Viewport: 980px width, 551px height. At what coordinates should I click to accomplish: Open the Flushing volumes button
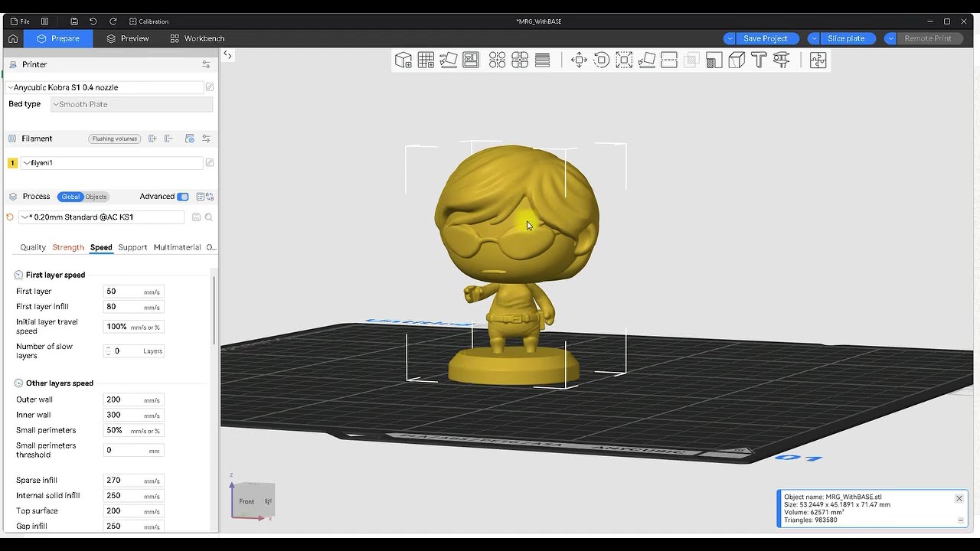[114, 139]
